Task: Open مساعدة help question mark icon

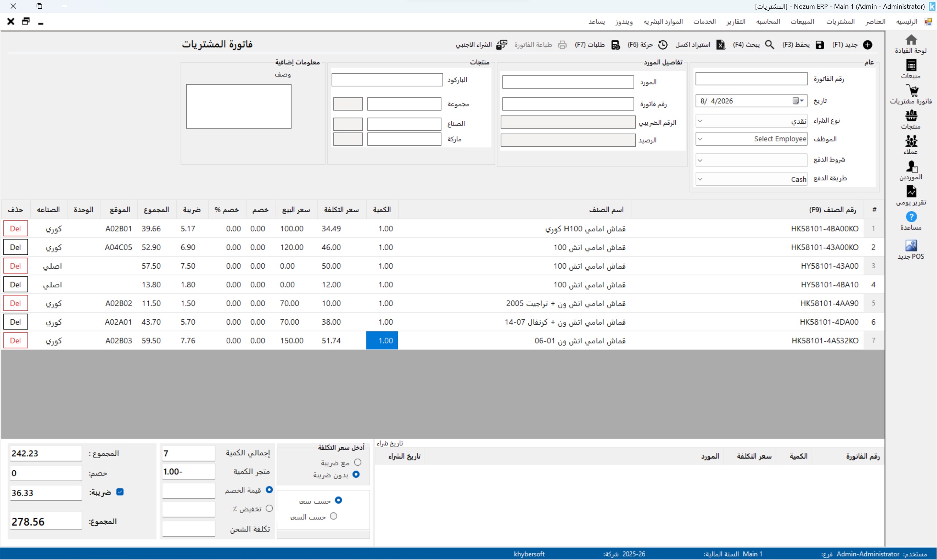Action: [x=911, y=217]
